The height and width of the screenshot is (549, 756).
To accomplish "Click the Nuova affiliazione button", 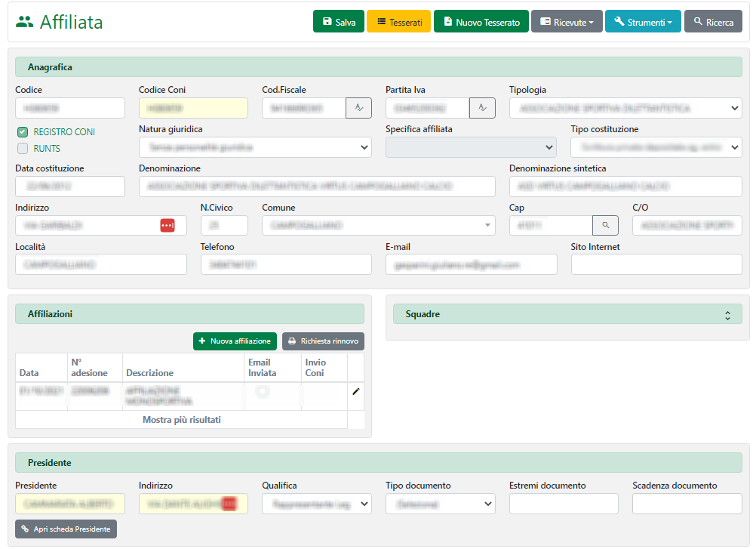I will tap(235, 341).
